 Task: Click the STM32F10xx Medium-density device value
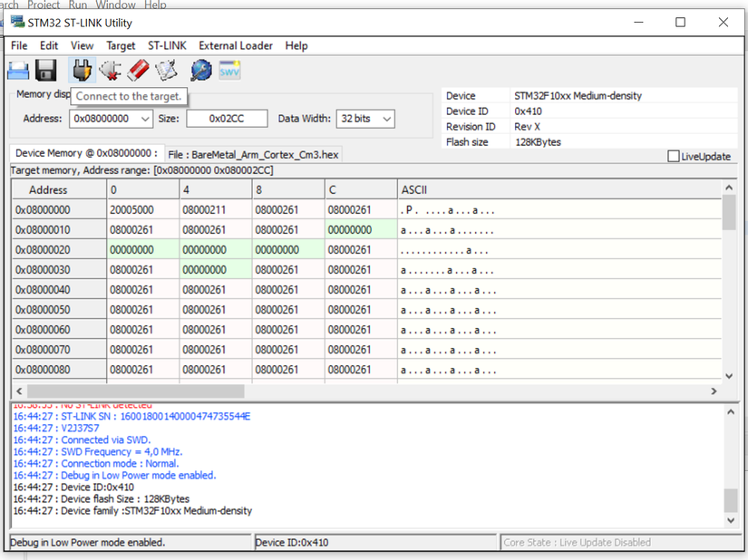[578, 96]
